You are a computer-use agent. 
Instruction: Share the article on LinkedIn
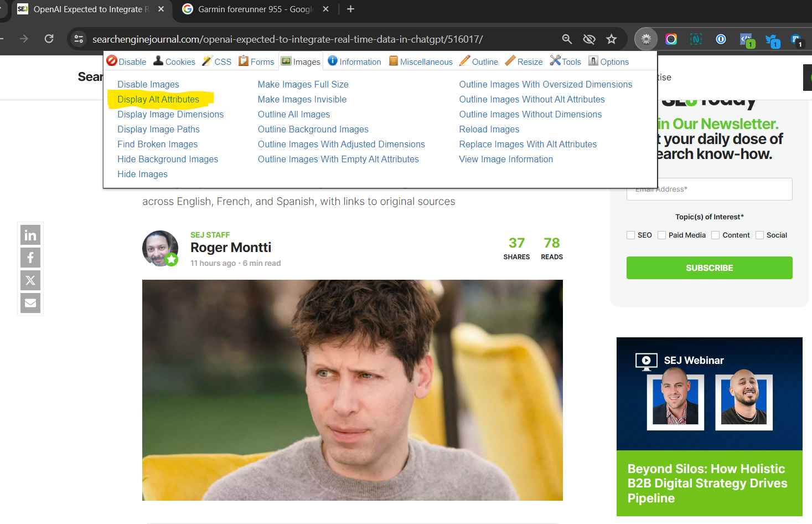[x=30, y=235]
